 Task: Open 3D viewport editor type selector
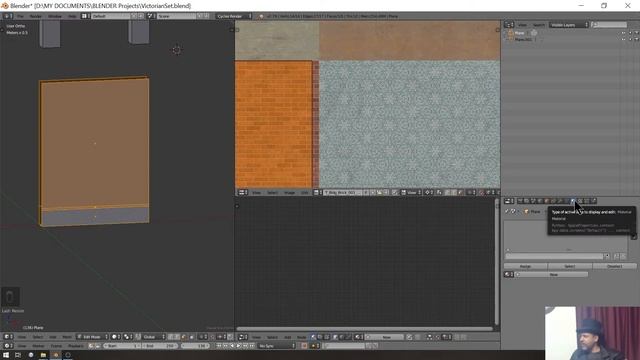pyautogui.click(x=8, y=337)
